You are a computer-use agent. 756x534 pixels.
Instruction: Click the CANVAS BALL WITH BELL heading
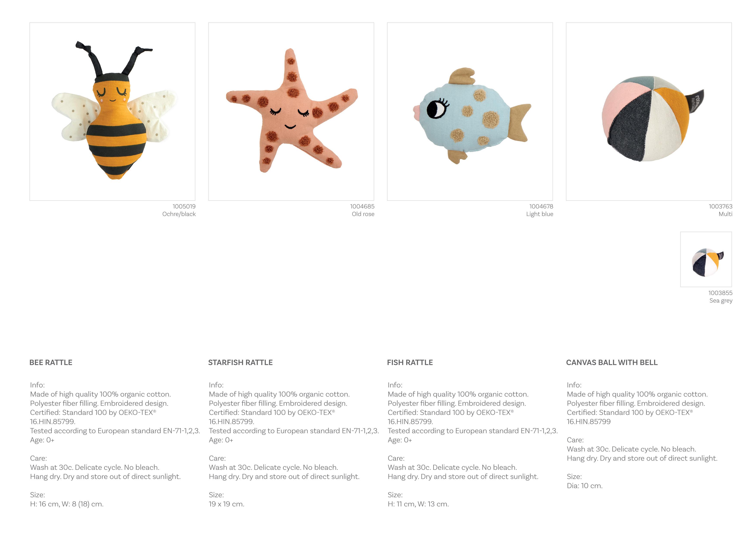[x=612, y=362]
